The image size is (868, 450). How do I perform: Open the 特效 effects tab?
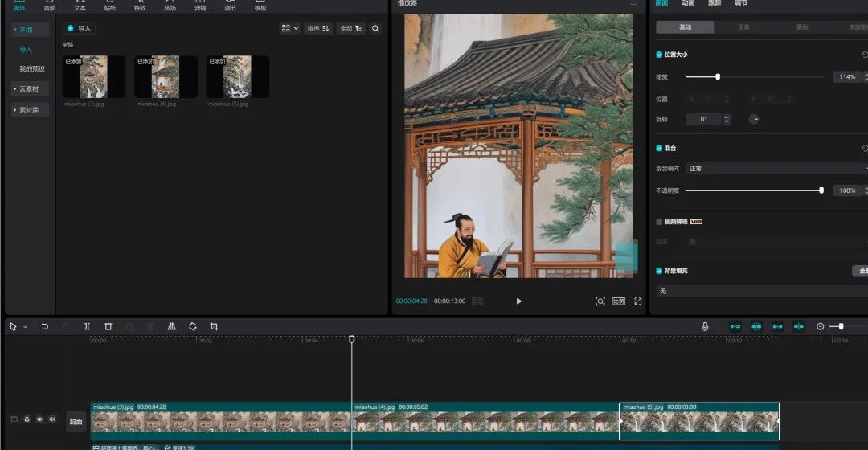[140, 6]
